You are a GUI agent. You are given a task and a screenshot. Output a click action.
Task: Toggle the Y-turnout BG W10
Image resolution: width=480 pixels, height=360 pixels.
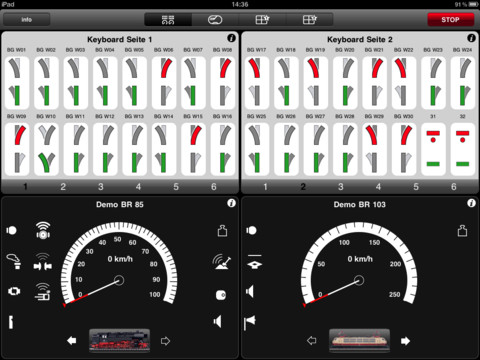tap(47, 149)
